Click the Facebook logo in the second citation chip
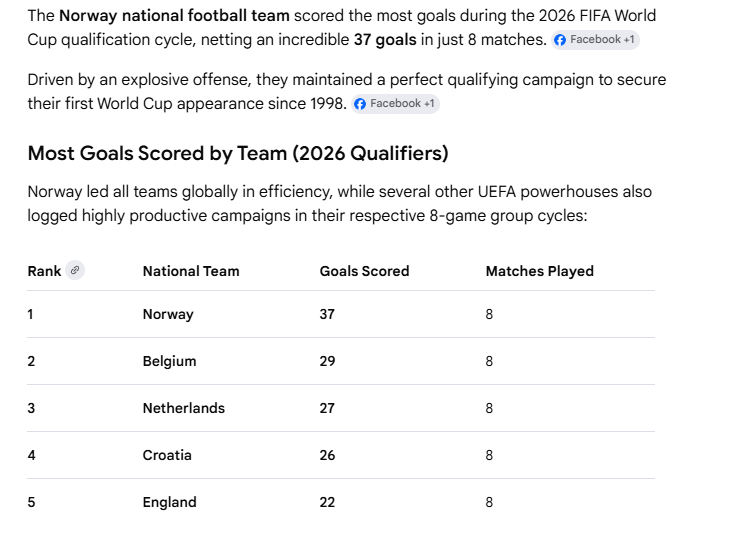The image size is (741, 550). pos(360,104)
